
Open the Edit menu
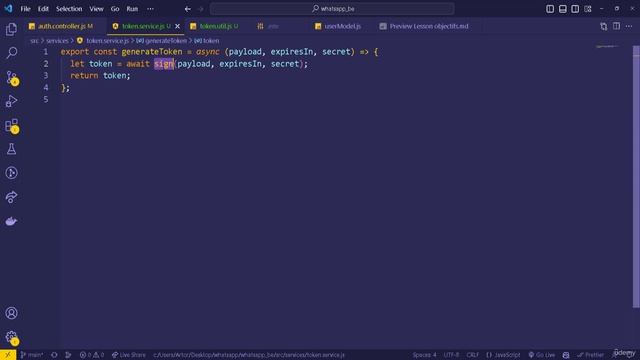click(x=43, y=9)
